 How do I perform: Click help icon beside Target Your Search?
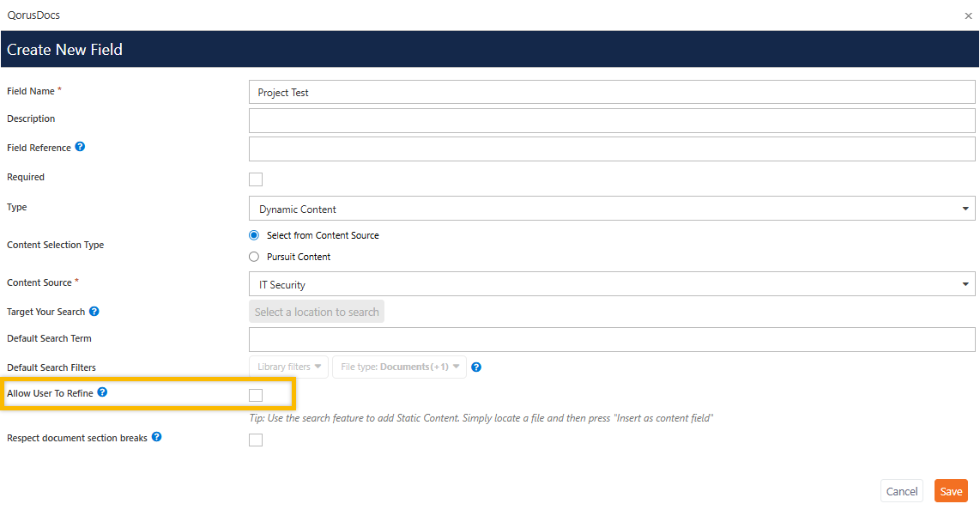[x=94, y=312]
